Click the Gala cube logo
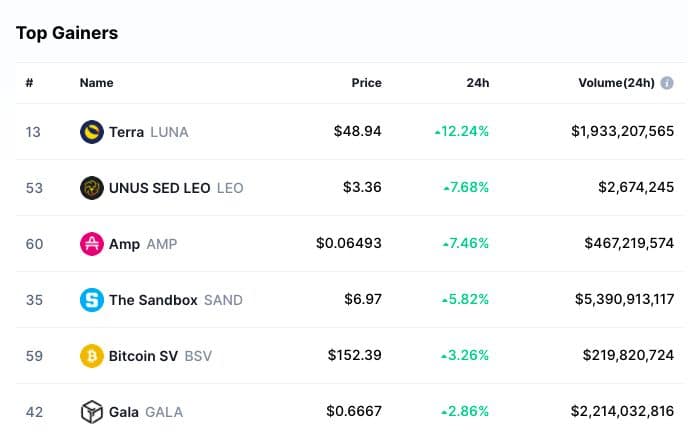Image resolution: width=688 pixels, height=438 pixels. (x=92, y=411)
